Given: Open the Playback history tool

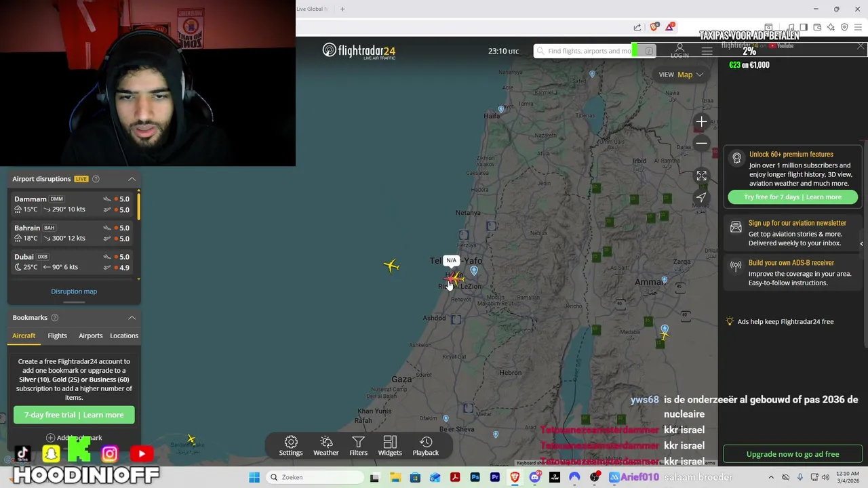Looking at the screenshot, I should click(426, 446).
